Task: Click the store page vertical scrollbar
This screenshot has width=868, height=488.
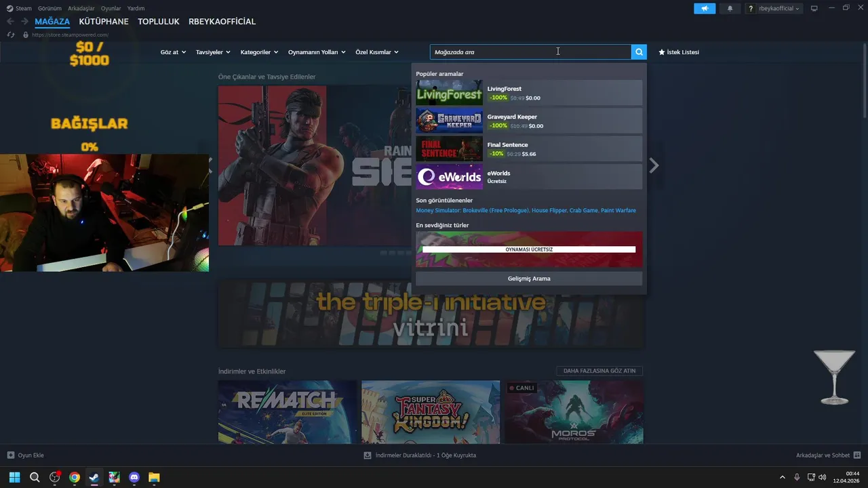Action: click(865, 81)
